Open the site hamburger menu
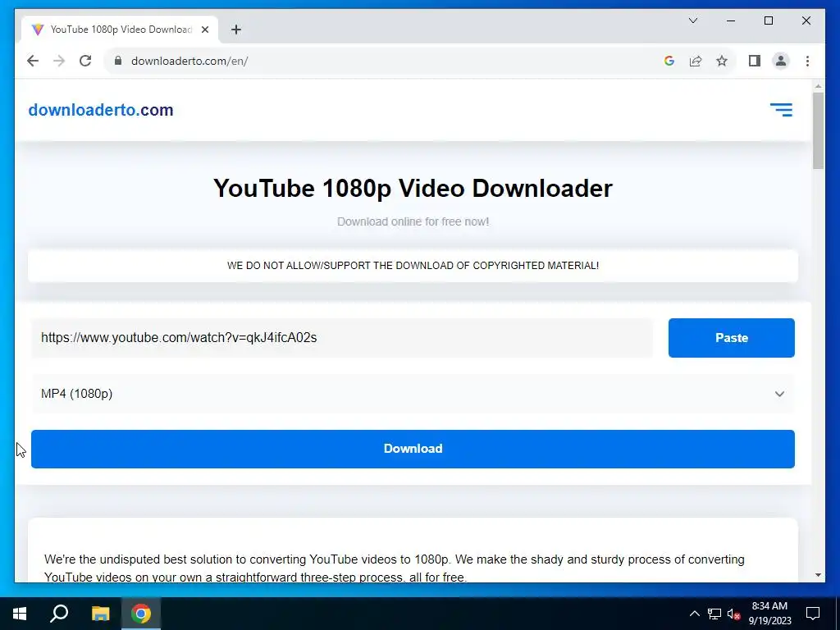840x630 pixels. click(781, 110)
